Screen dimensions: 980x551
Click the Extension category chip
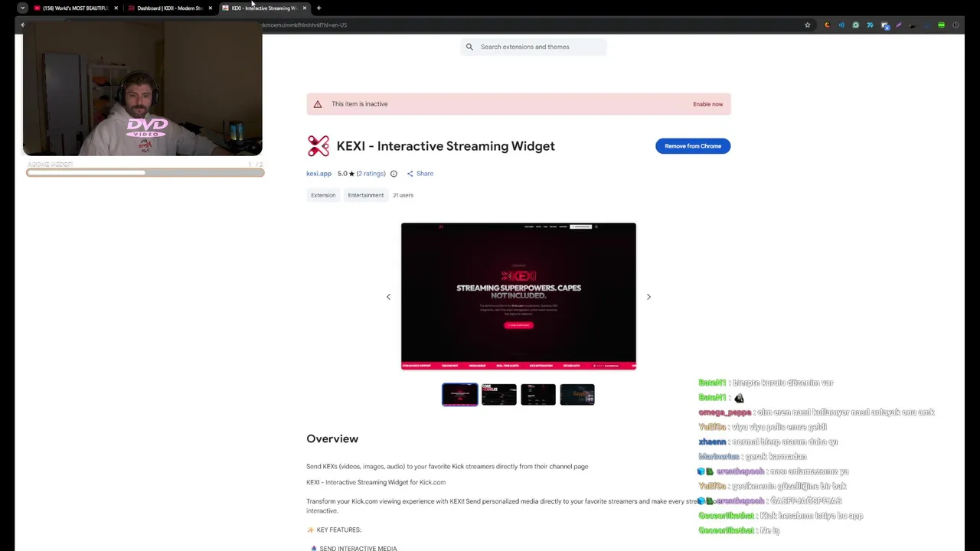click(323, 195)
